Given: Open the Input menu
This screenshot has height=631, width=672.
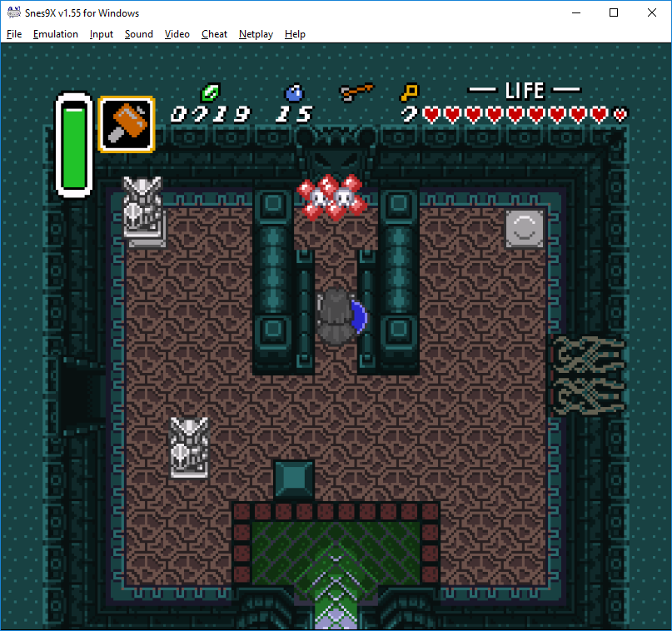Looking at the screenshot, I should [x=101, y=34].
